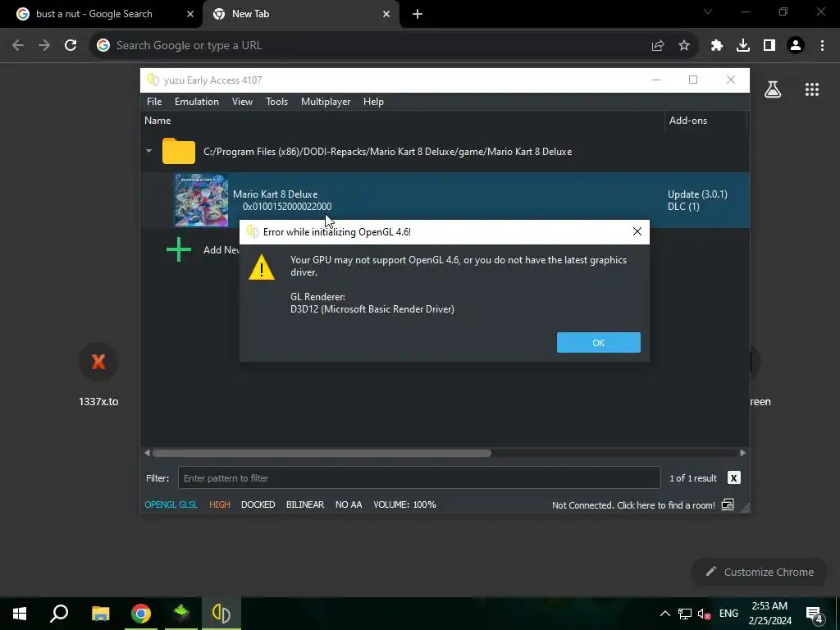Click Chrome's forward navigation arrow

(x=44, y=46)
